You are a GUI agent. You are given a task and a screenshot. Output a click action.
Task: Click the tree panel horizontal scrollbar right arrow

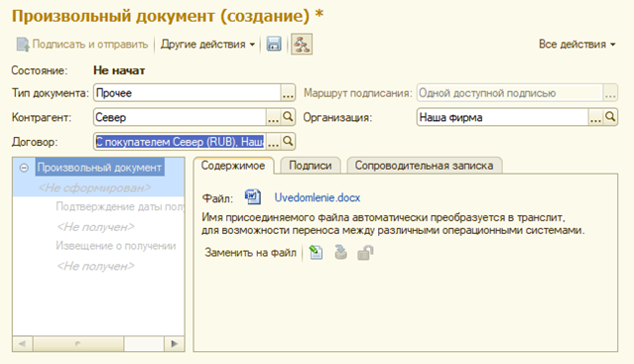175,344
